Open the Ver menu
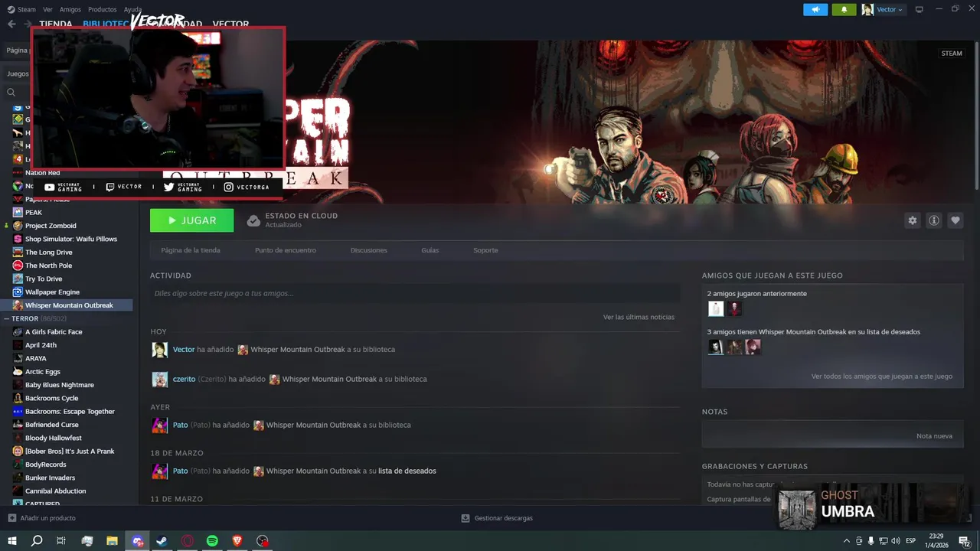The width and height of the screenshot is (980, 551). point(47,9)
